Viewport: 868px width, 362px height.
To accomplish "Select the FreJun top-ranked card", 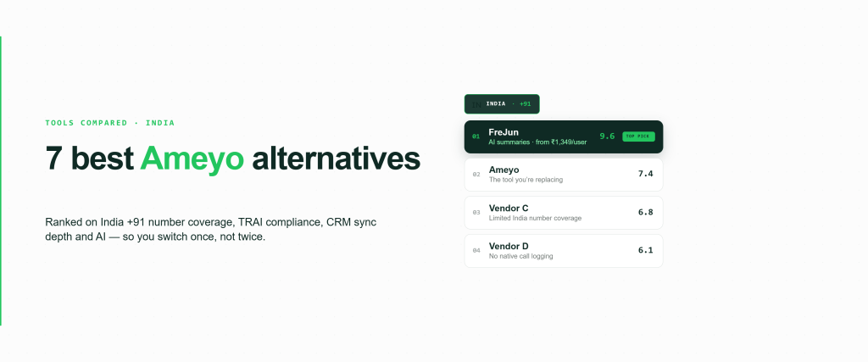I will (564, 136).
